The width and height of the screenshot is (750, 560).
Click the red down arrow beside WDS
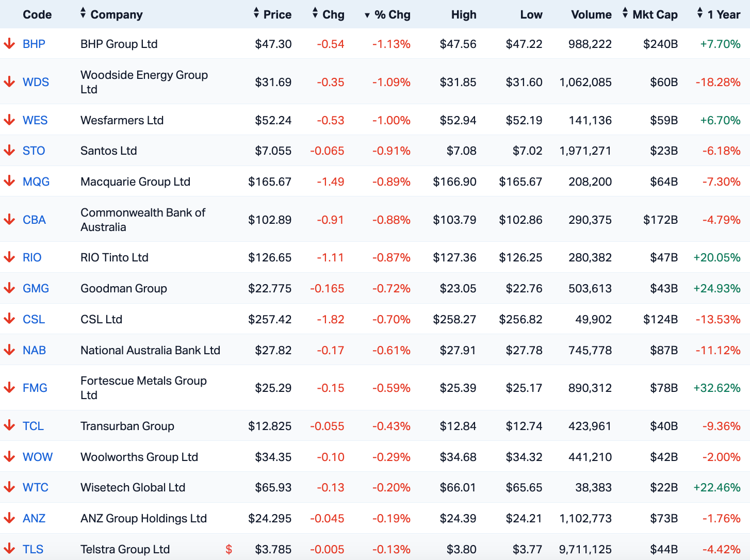9,81
